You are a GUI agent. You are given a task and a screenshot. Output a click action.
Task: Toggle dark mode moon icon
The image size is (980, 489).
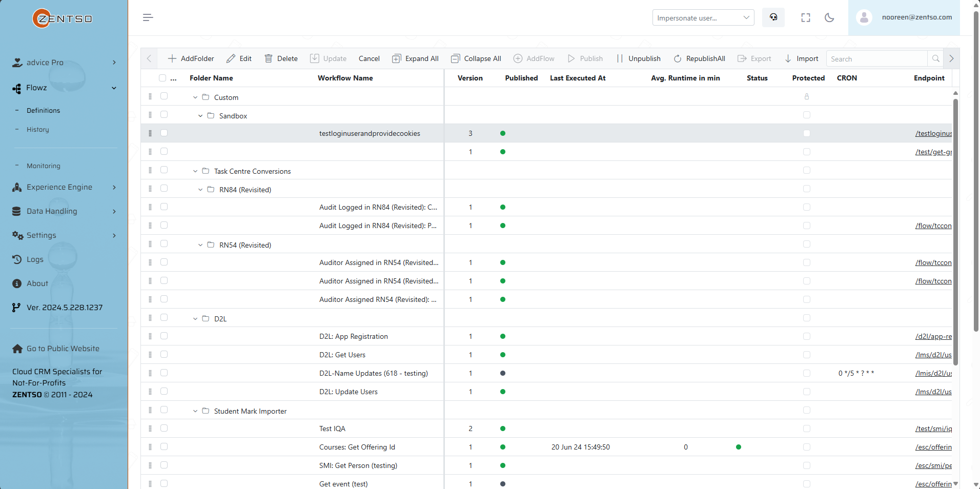click(x=829, y=17)
